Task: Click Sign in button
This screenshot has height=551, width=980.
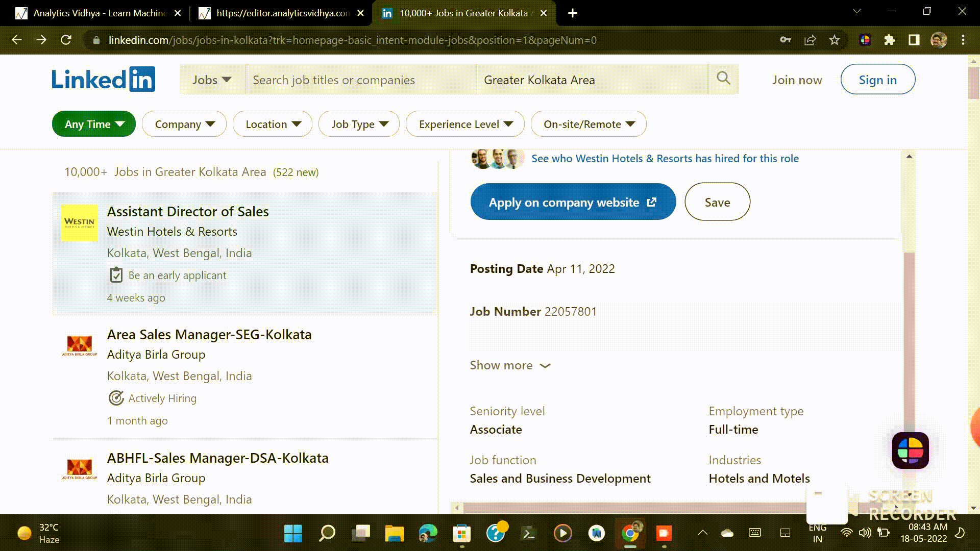Action: (x=877, y=80)
